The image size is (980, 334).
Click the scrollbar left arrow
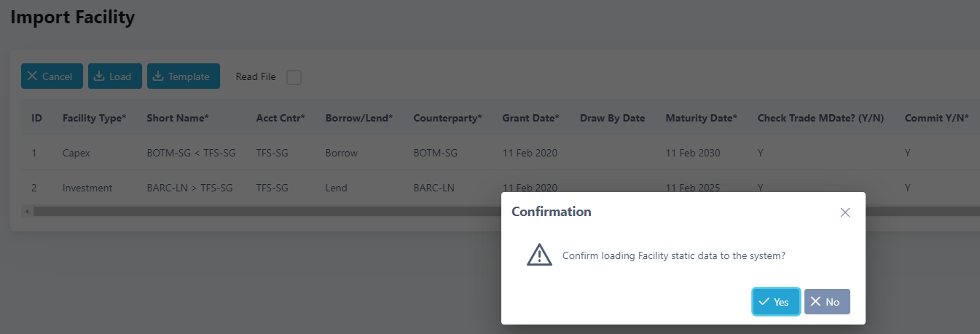28,212
